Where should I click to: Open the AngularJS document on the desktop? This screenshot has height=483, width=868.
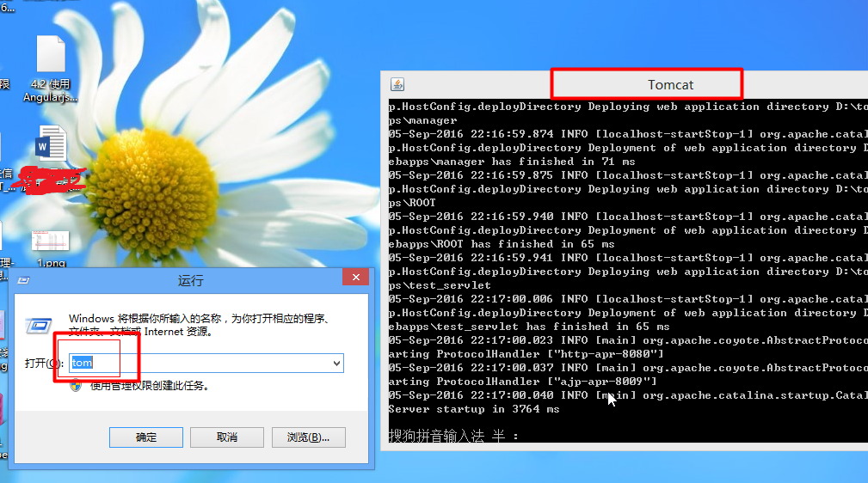(51, 69)
